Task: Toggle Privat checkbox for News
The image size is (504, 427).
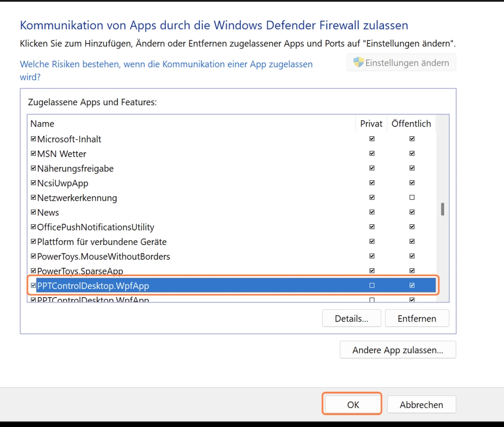Action: [372, 212]
